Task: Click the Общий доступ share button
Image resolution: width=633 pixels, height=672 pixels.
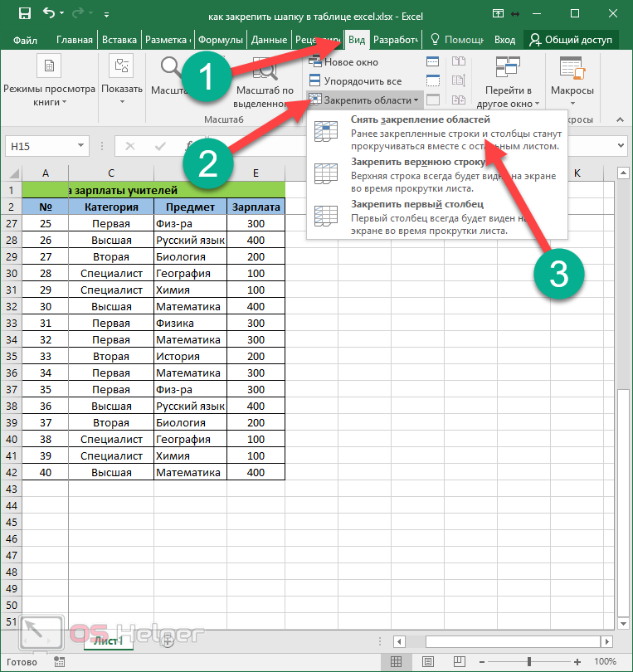Action: tap(571, 40)
